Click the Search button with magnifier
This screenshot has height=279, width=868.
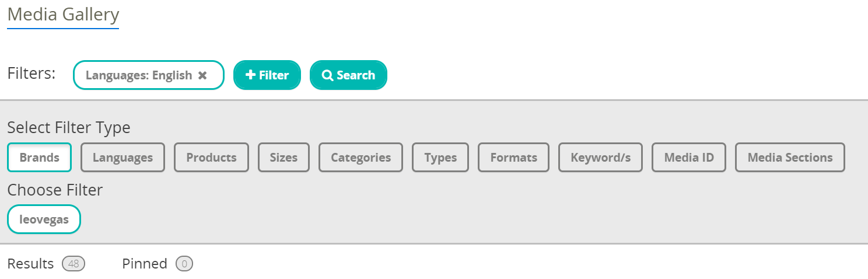click(348, 75)
